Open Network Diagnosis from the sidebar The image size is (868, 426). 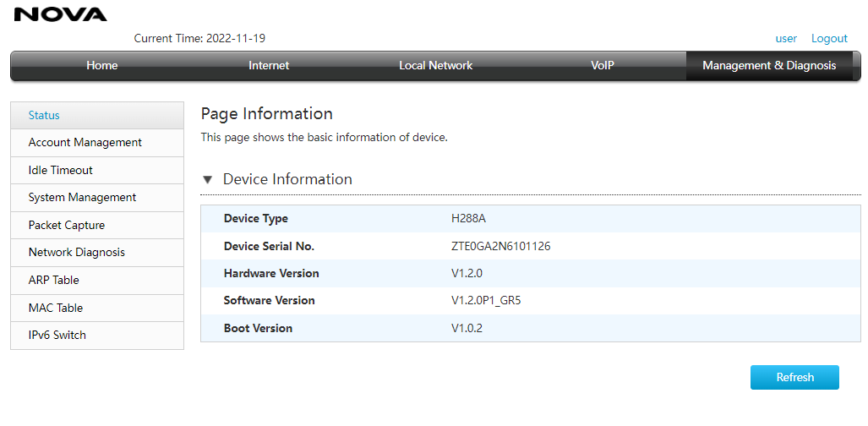(x=97, y=252)
